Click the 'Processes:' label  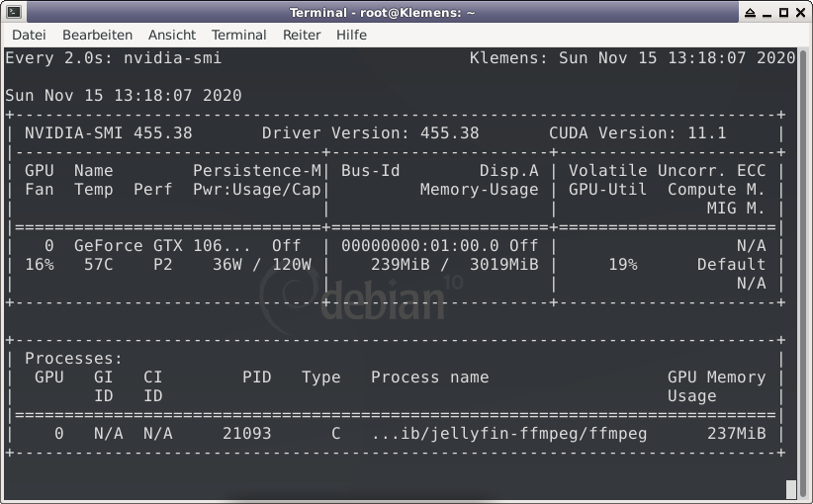(x=73, y=359)
